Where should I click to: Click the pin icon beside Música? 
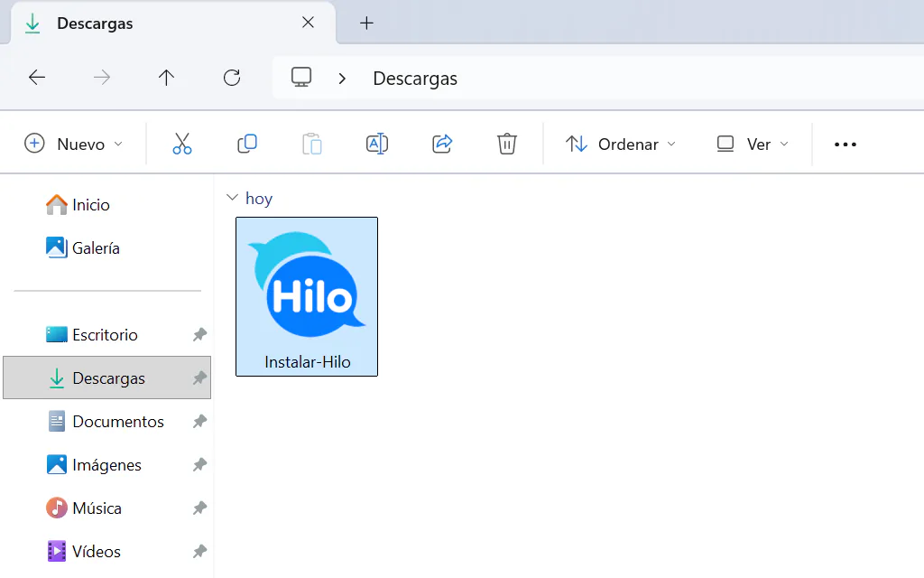pyautogui.click(x=199, y=508)
